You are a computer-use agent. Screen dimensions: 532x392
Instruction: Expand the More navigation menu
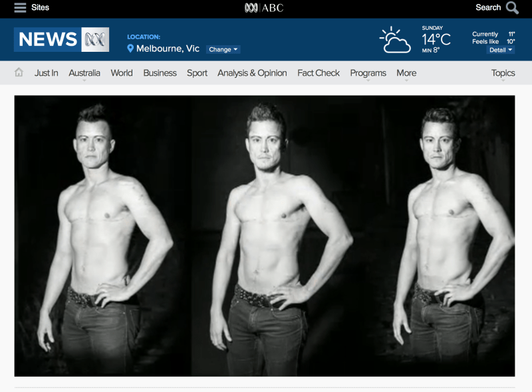coord(406,73)
